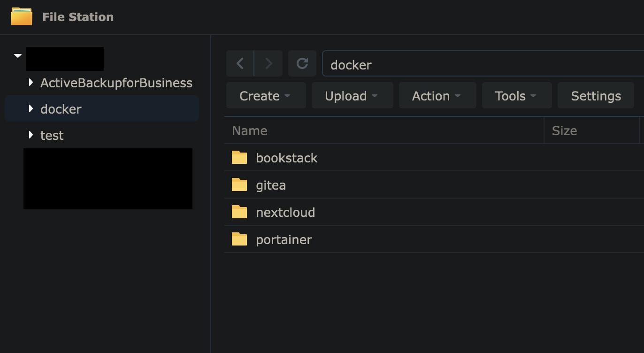Open the Upload dropdown menu
Image resolution: width=644 pixels, height=353 pixels.
coord(352,96)
